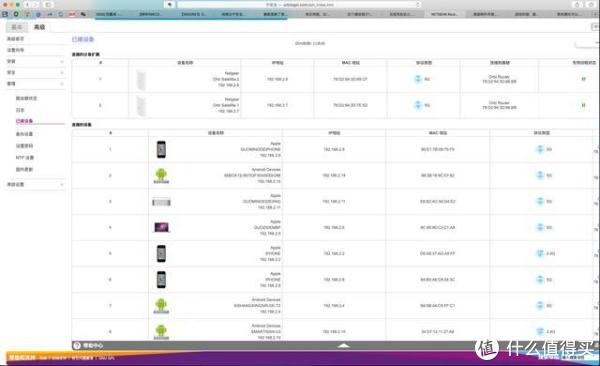Click the iPhone icon of GUOMINGDEIPHONE device
600x366 pixels.
point(161,149)
